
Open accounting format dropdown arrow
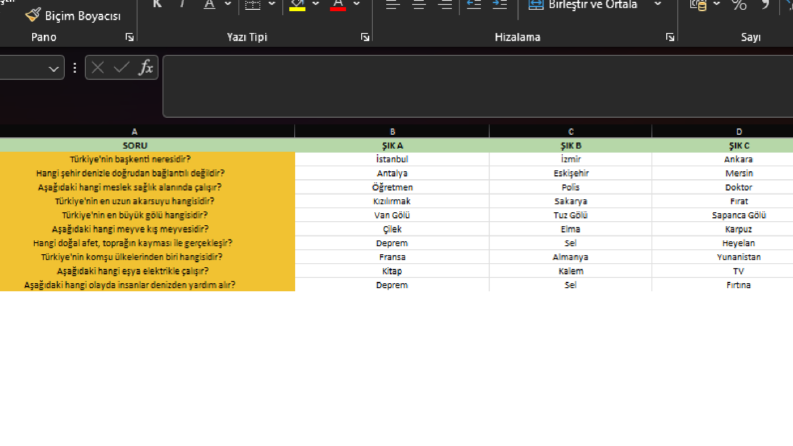coord(717,5)
